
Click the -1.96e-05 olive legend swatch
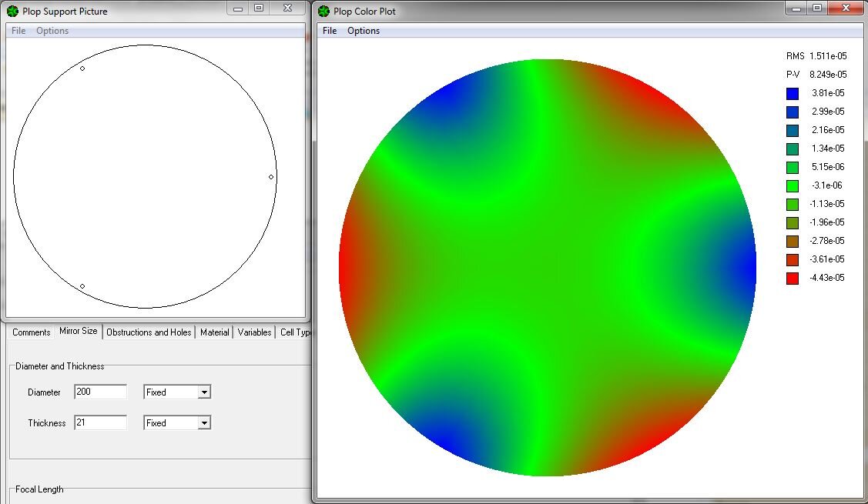[x=793, y=223]
